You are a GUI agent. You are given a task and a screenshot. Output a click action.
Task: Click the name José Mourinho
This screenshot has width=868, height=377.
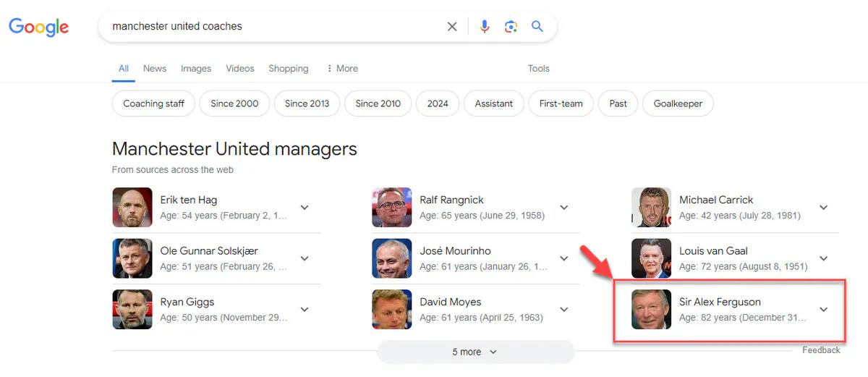[456, 251]
